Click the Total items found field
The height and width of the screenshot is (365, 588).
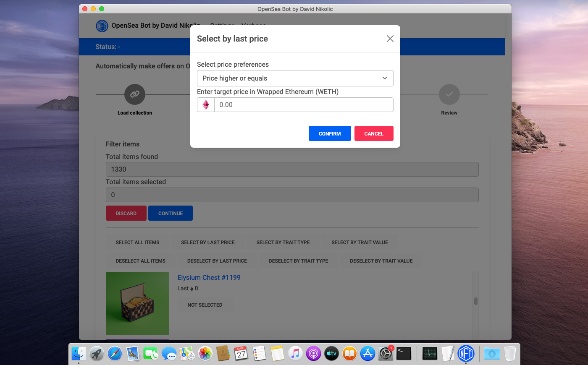[292, 169]
